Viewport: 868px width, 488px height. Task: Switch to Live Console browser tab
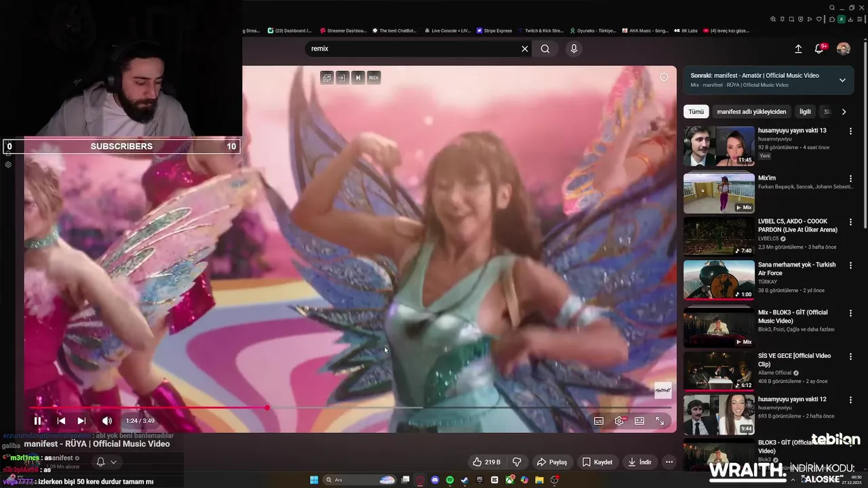(x=447, y=30)
